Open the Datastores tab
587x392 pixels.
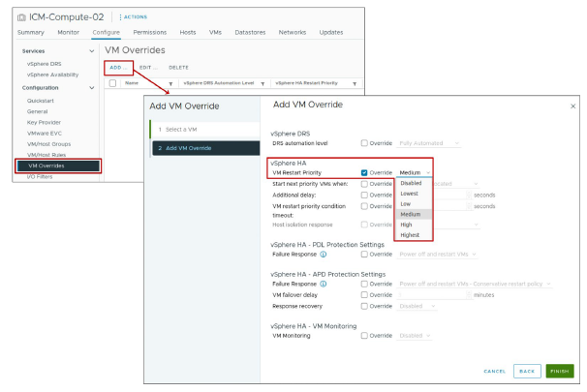[x=250, y=33]
